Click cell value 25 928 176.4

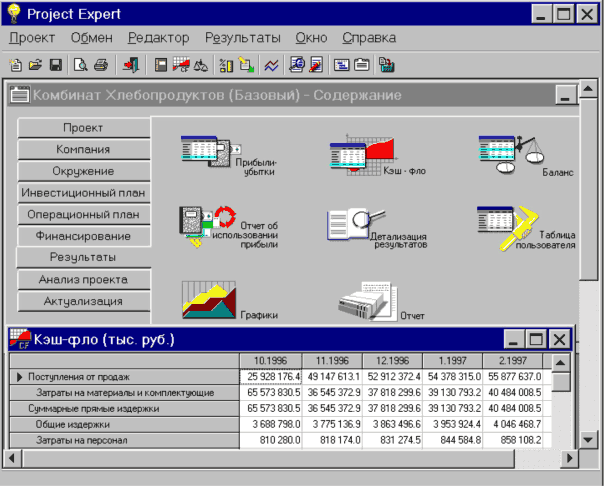coord(271,377)
